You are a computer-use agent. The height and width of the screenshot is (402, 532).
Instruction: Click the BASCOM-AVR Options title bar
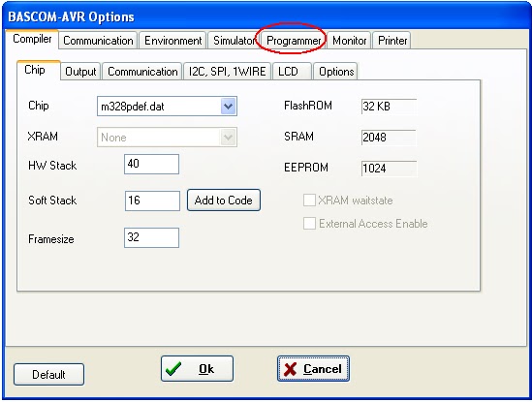coord(266,16)
